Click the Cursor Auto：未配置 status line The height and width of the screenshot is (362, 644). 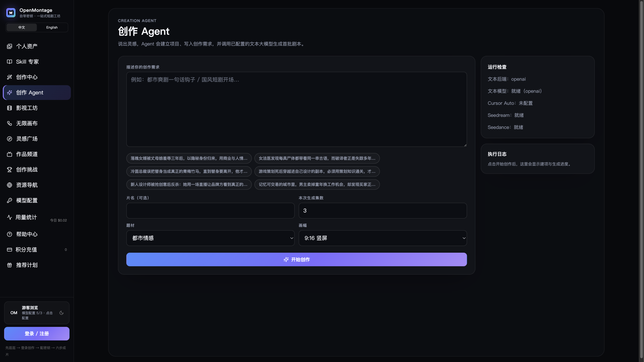[x=510, y=103]
